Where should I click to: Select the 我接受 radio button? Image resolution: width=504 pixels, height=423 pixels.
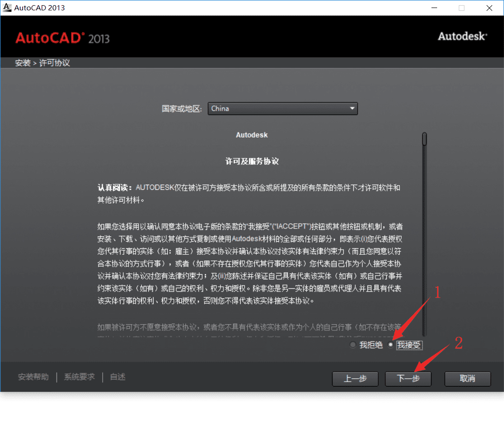[x=390, y=345]
